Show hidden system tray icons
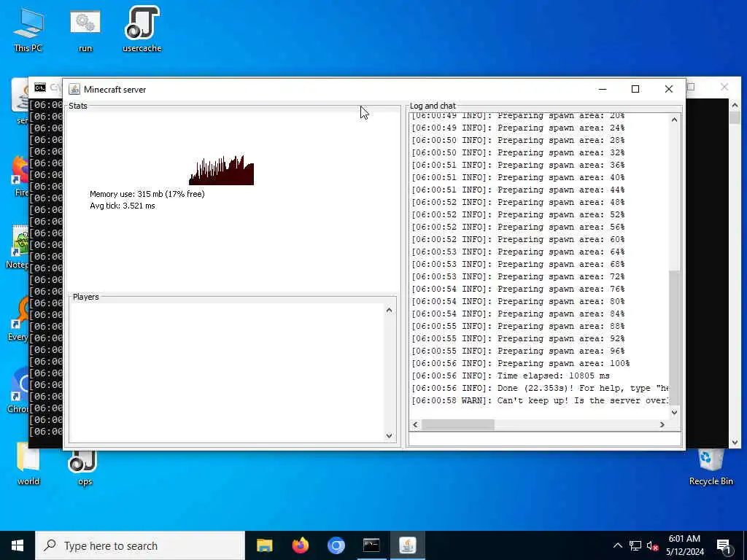The width and height of the screenshot is (747, 560). 617,545
